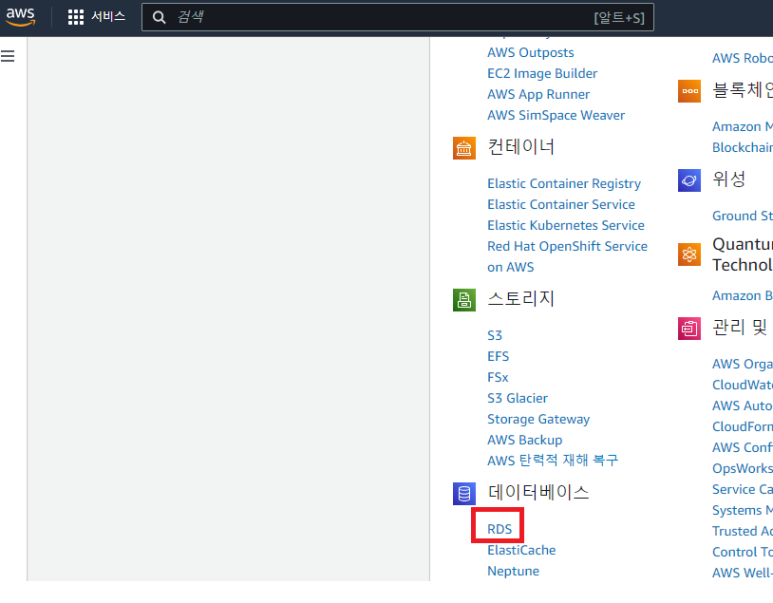773x603 pixels.
Task: Open AWS Outposts link
Action: pyautogui.click(x=530, y=53)
